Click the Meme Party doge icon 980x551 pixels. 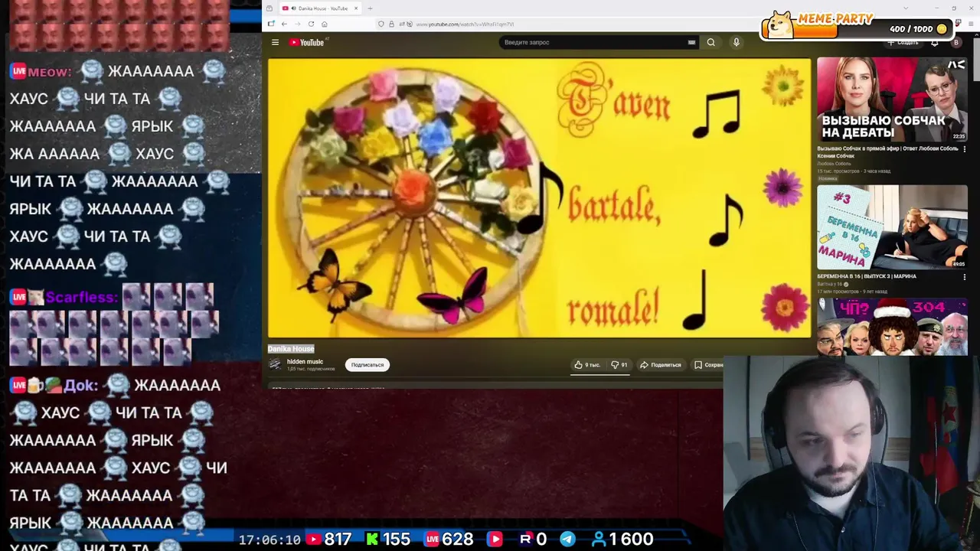780,24
